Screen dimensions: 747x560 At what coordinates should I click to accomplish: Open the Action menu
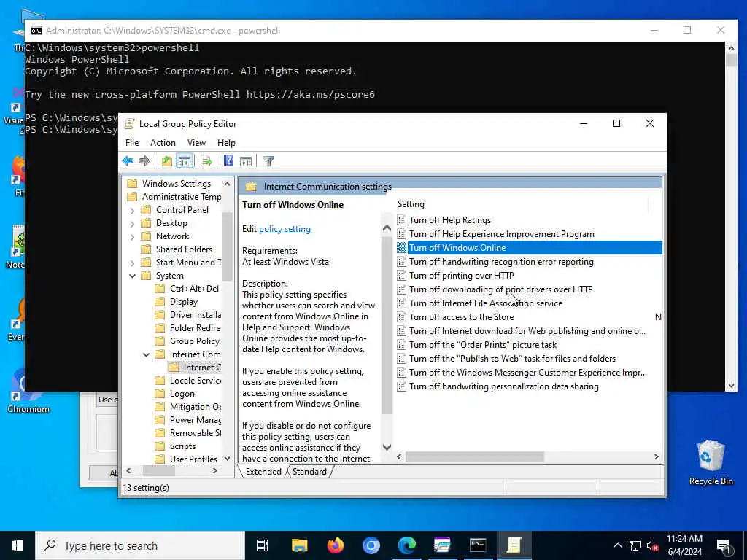[x=163, y=143]
